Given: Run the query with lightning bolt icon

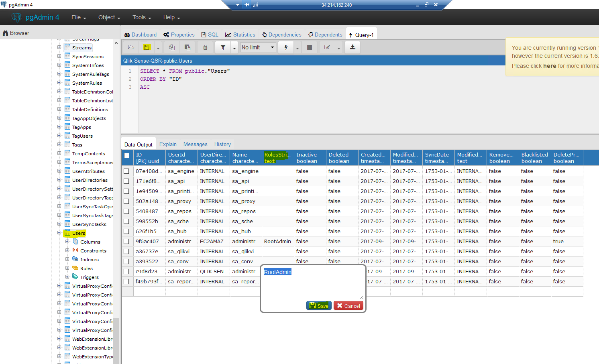Looking at the screenshot, I should pos(286,47).
